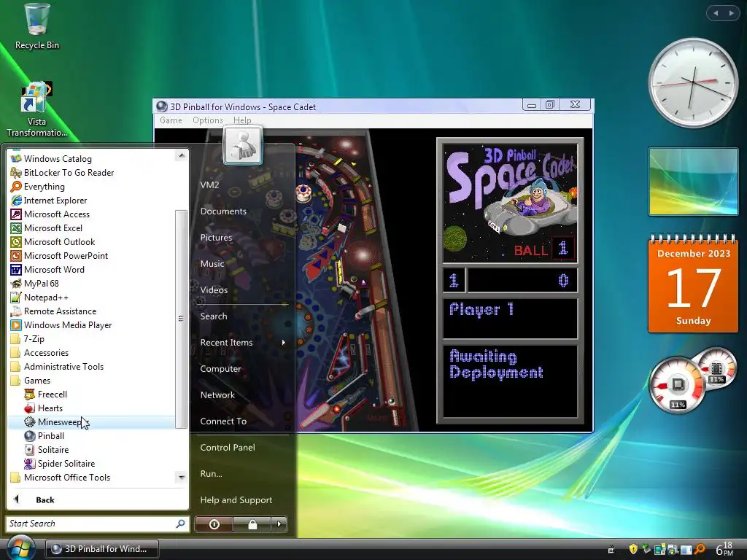
Task: Open shutdown options arrow menu
Action: point(279,524)
